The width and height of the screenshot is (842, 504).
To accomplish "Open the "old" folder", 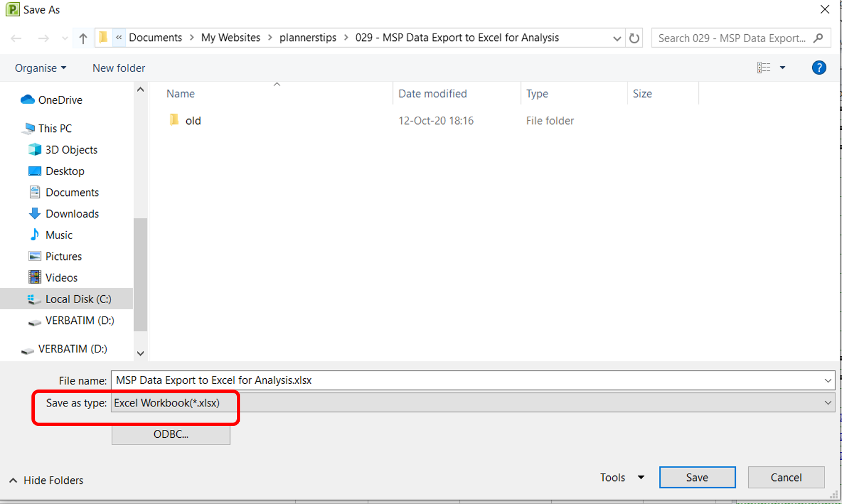I will click(x=193, y=120).
